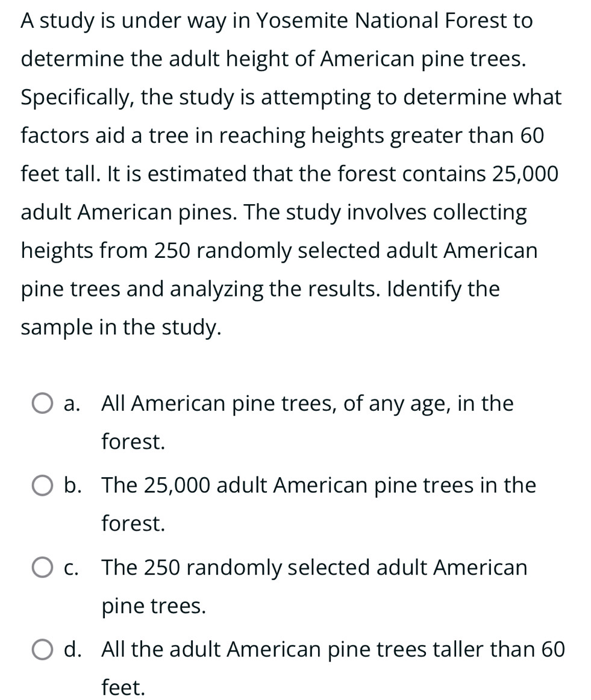Select radio button for option d
This screenshot has height=700, width=591.
[42, 650]
